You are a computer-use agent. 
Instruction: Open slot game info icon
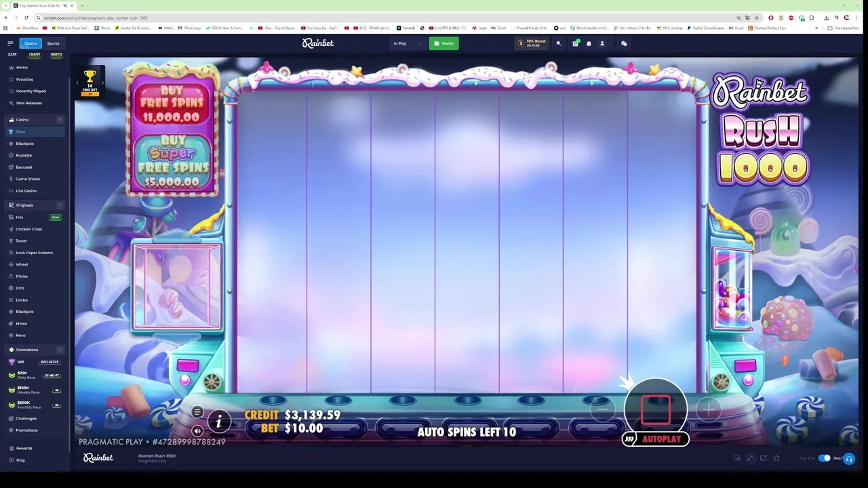[218, 422]
